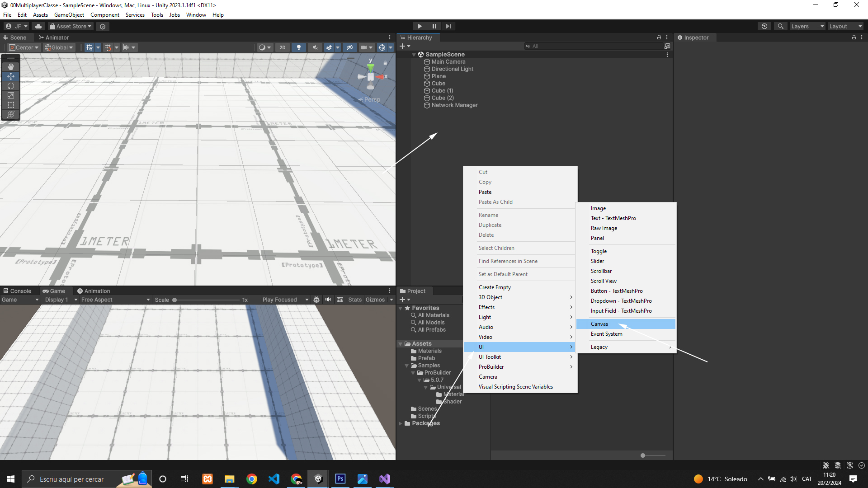This screenshot has width=868, height=488.
Task: Collapse the Assets folder tree
Action: (x=400, y=344)
